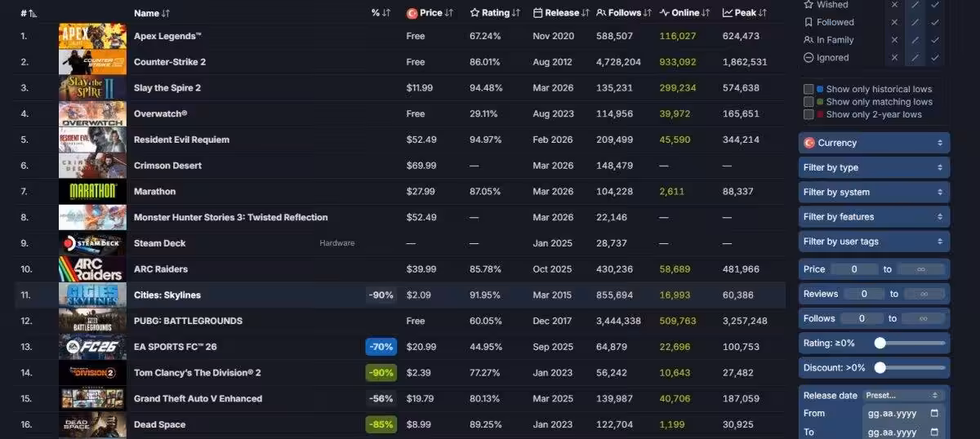Open the EA SPORTS FC 26 thumbnail
The width and height of the screenshot is (980, 439).
92,347
